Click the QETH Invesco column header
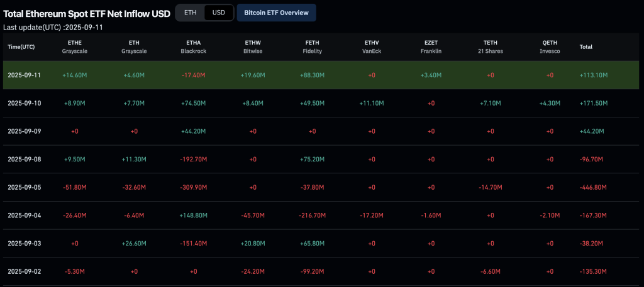644x287 pixels. point(550,46)
